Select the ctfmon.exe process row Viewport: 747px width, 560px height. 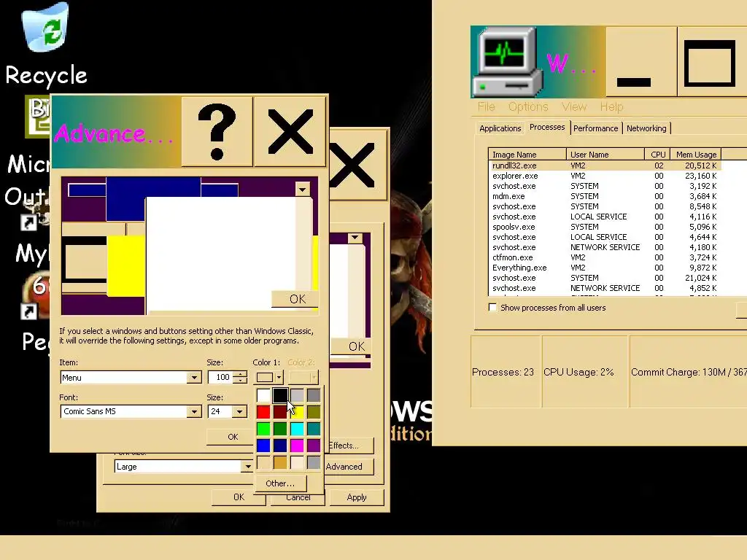605,257
